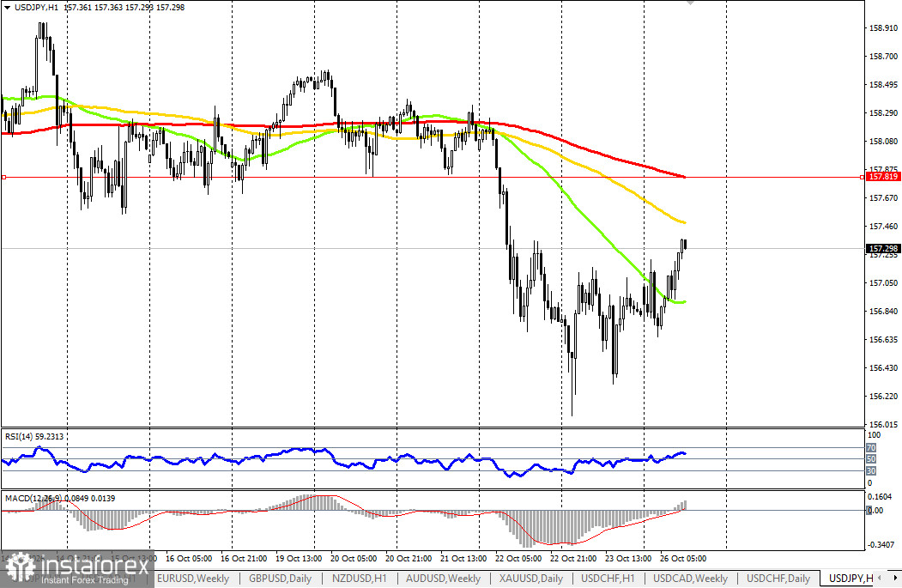Image resolution: width=902 pixels, height=588 pixels.
Task: Click the 16 Oct 05:00 time label
Action: click(189, 558)
